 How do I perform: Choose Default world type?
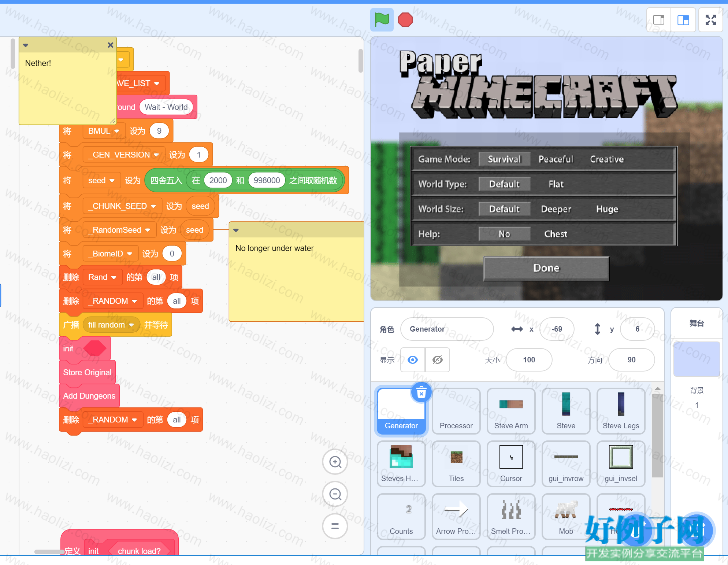click(x=504, y=184)
